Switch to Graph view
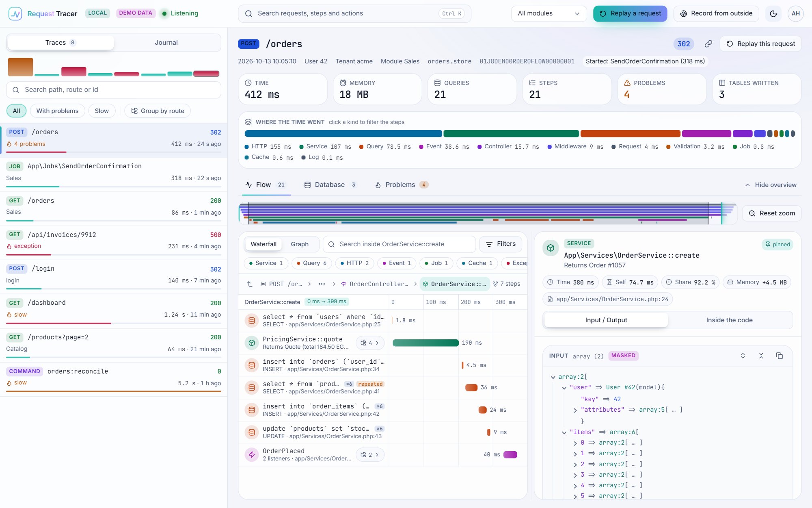Viewport: 812px width, 508px height. tap(300, 244)
